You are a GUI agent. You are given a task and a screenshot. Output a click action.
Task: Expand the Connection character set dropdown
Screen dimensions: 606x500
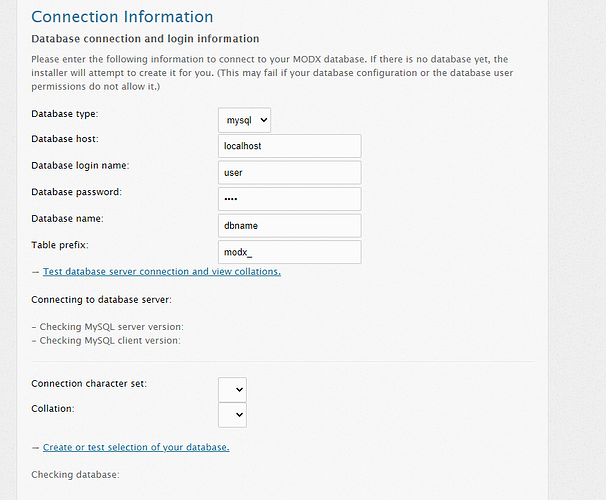tap(232, 389)
